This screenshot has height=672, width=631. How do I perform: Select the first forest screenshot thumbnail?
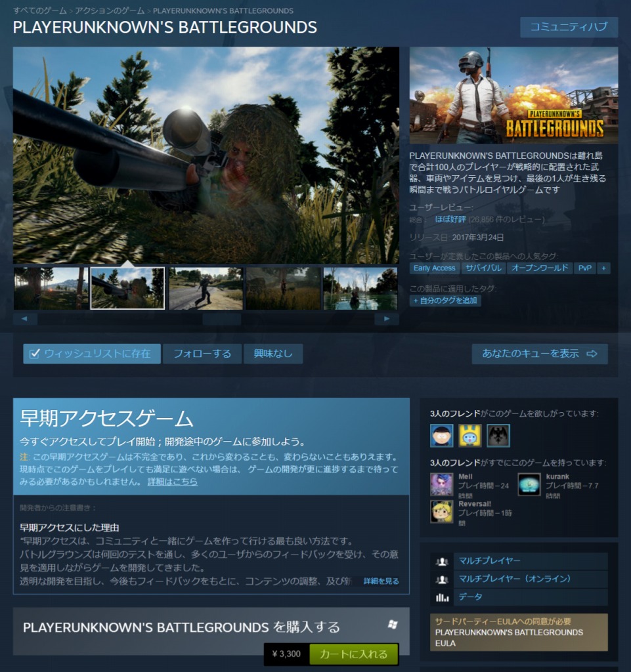(x=51, y=289)
